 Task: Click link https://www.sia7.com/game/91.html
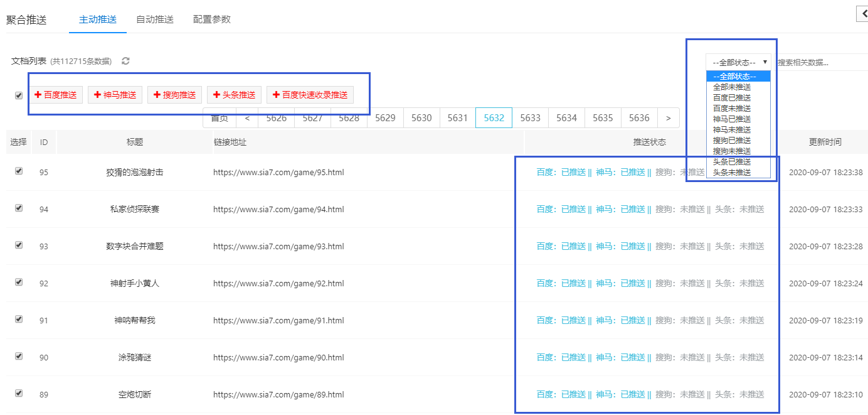[x=278, y=320]
